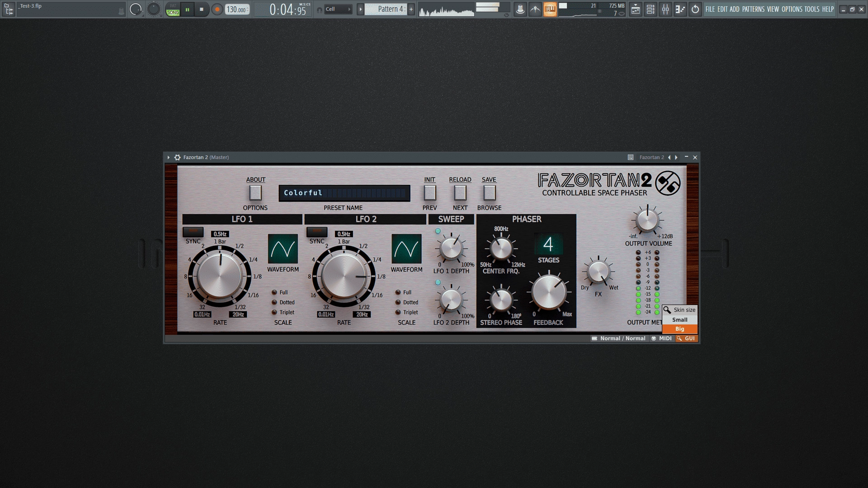868x488 pixels.
Task: Toggle LFO 2 SYNC switch
Action: pyautogui.click(x=317, y=232)
